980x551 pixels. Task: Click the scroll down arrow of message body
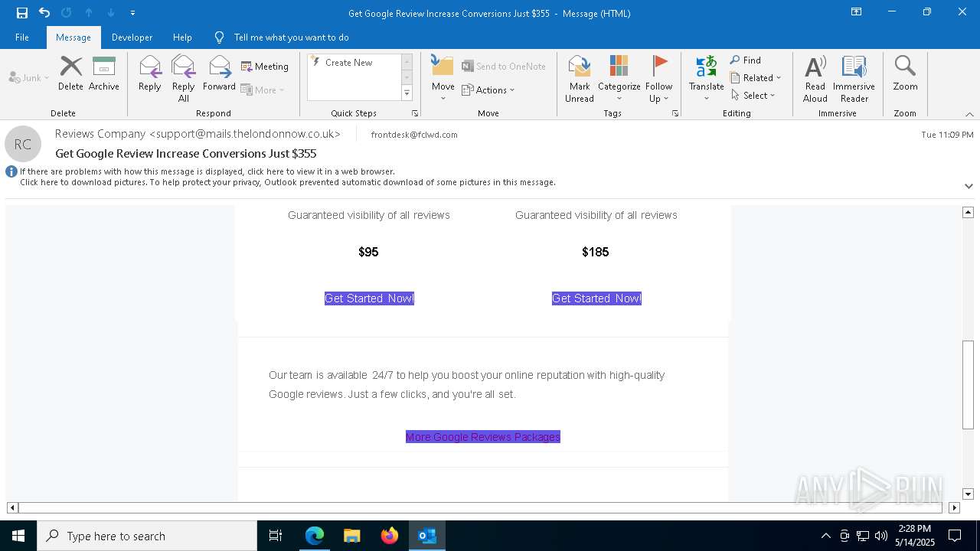[x=968, y=494]
